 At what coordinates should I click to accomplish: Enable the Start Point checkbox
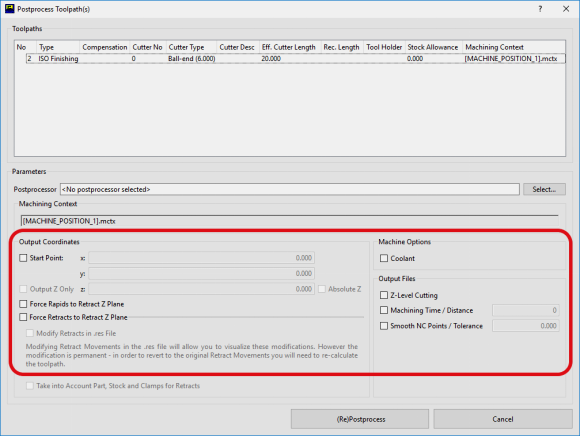click(x=23, y=258)
